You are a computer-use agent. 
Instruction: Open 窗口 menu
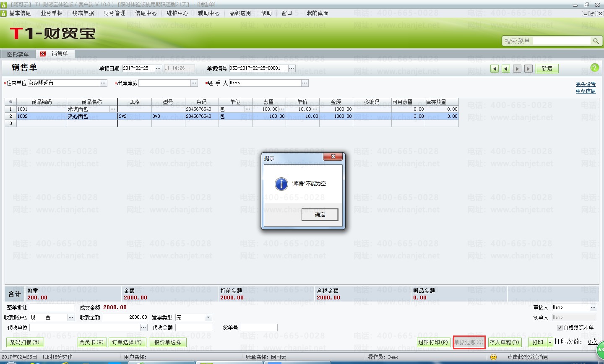[287, 13]
